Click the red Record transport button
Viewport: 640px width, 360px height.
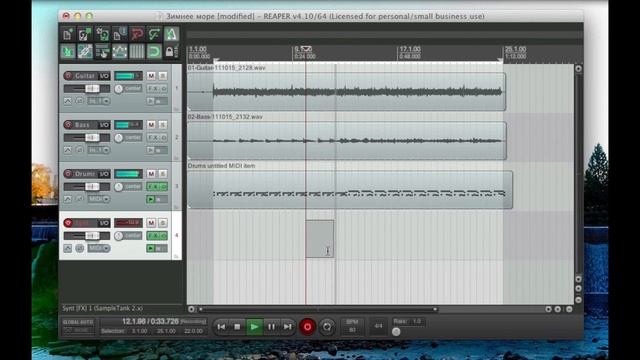307,327
